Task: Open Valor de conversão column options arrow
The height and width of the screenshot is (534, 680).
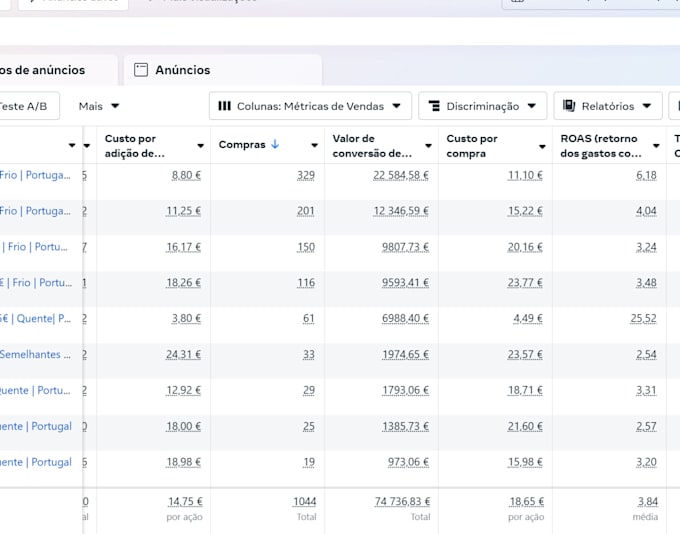Action: point(428,145)
